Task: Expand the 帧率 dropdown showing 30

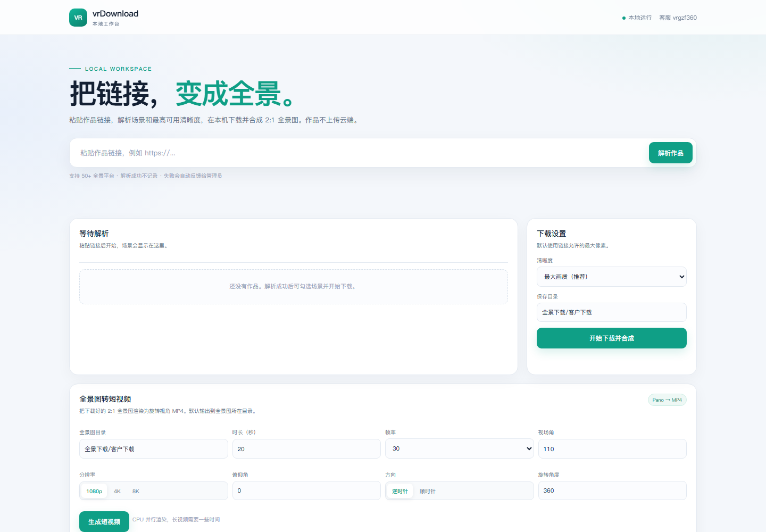Action: pos(460,448)
